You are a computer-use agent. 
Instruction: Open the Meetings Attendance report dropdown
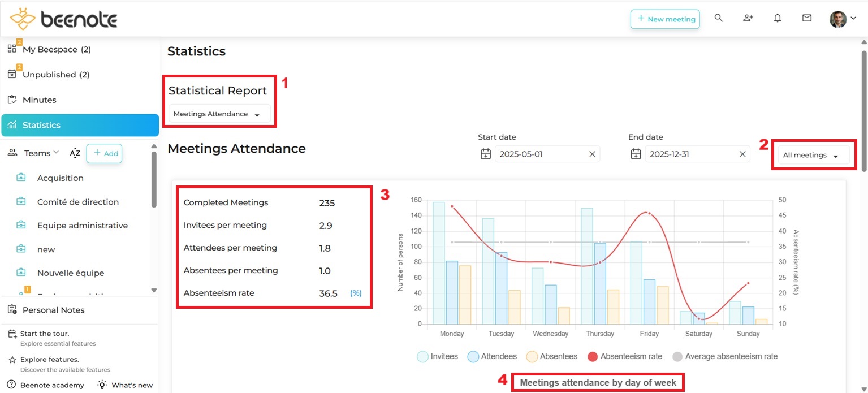[x=220, y=113]
